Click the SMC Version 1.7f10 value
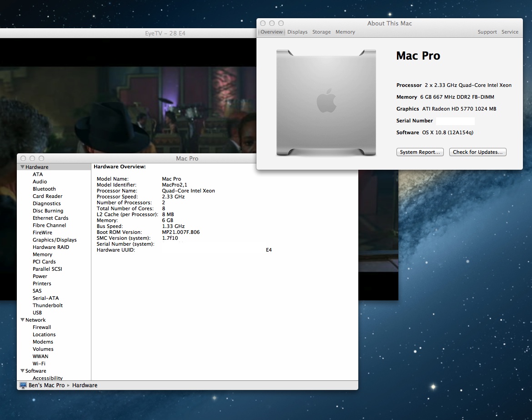532x420 pixels. (x=170, y=238)
